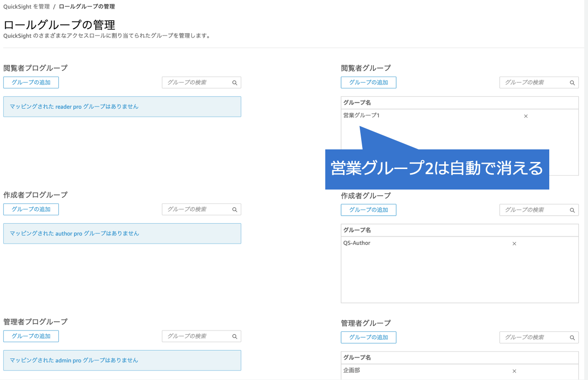This screenshot has width=588, height=380.
Task: Click グループ名 header in 作成者グループ table
Action: pos(357,230)
